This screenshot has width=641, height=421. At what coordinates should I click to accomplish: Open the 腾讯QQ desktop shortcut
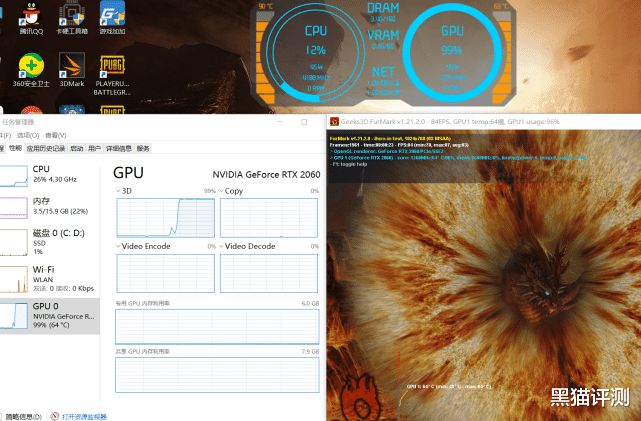(31, 18)
